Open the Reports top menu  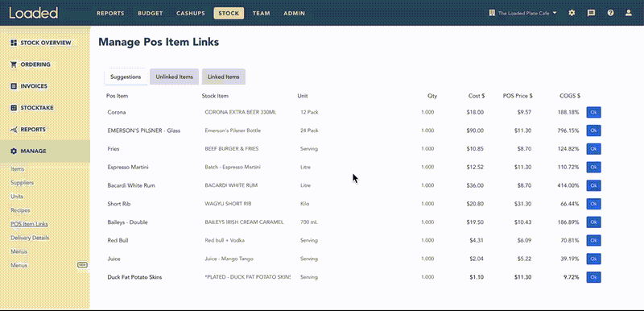click(110, 13)
